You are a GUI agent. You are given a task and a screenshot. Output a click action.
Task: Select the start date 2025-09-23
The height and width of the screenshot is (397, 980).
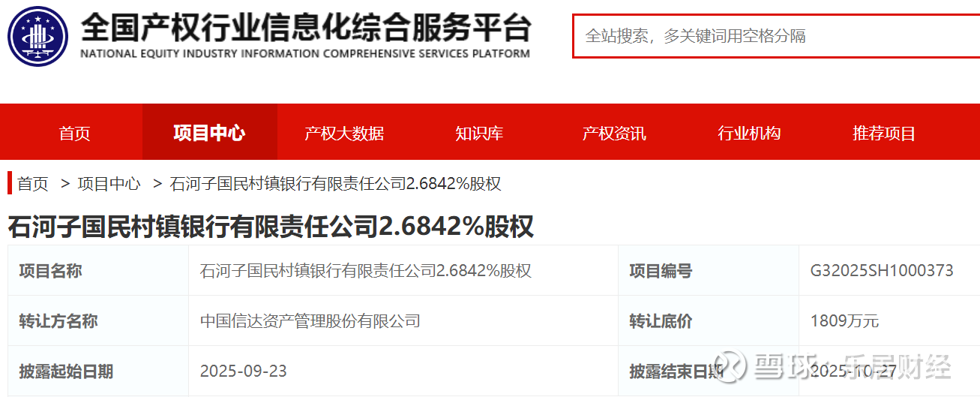click(x=244, y=371)
